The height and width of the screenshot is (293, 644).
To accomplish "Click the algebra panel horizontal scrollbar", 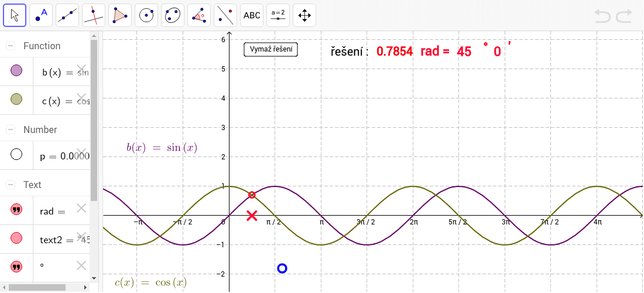I will pos(37,287).
